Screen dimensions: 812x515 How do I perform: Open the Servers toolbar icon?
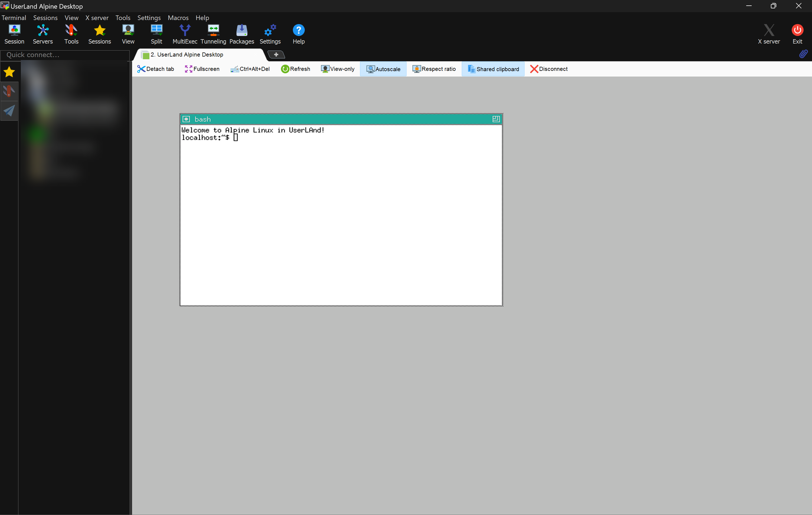click(x=43, y=34)
